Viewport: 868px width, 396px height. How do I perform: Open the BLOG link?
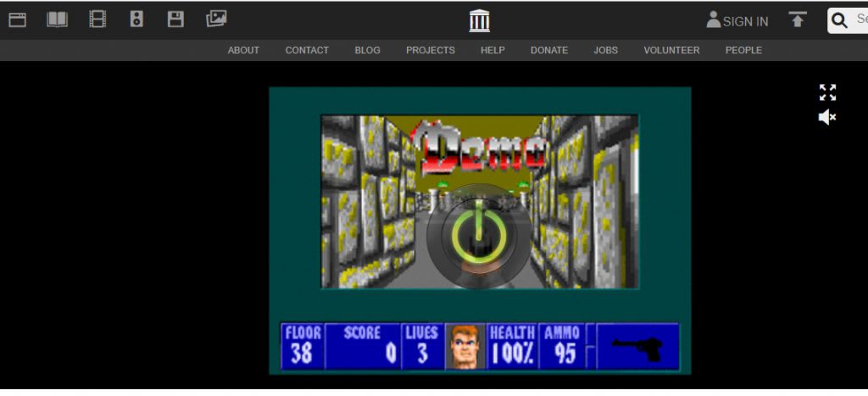point(368,50)
